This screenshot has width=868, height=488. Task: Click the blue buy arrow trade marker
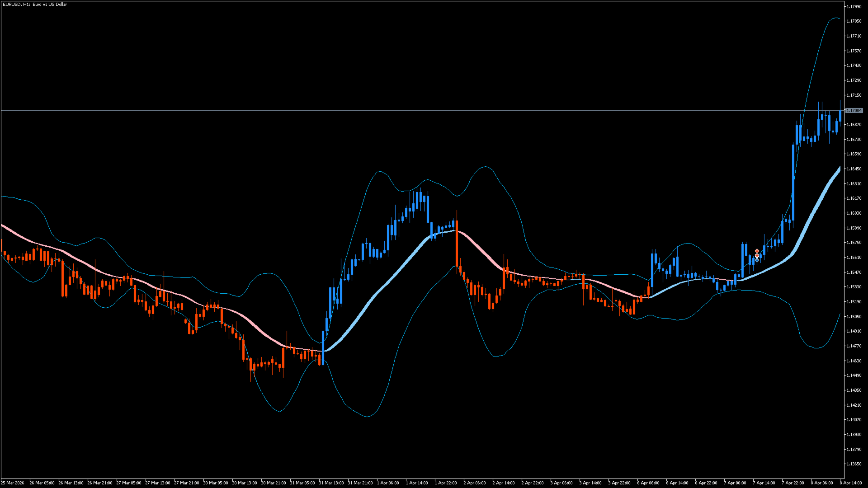coord(757,260)
